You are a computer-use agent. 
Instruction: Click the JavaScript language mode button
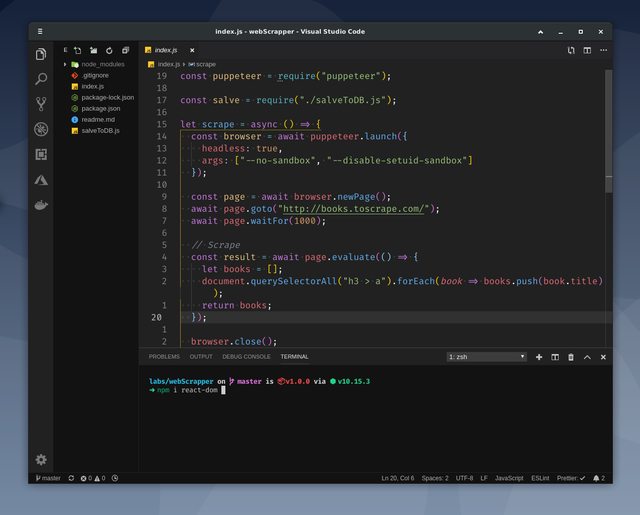509,478
